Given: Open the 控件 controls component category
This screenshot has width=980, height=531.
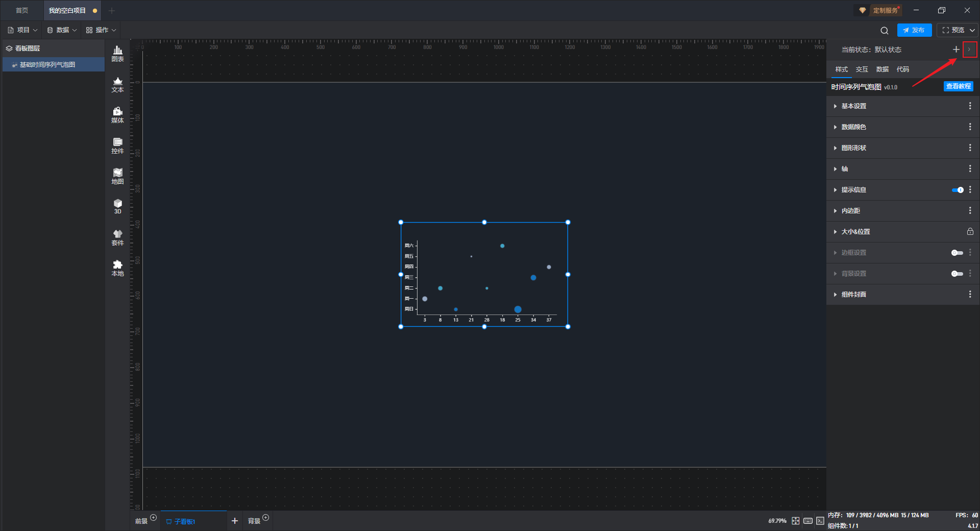Looking at the screenshot, I should (x=117, y=146).
